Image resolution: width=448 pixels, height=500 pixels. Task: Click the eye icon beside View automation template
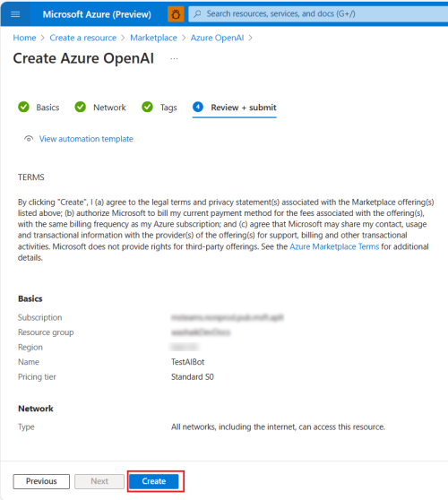tap(29, 139)
